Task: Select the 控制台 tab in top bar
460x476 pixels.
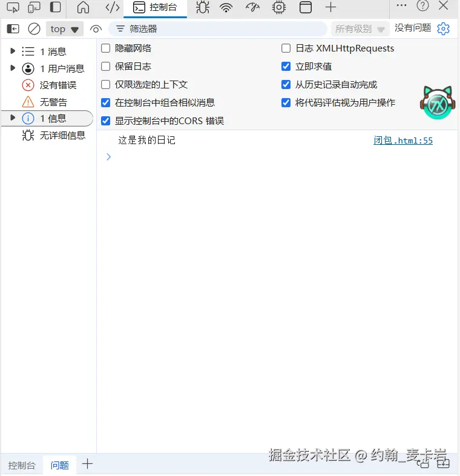Action: (x=156, y=8)
